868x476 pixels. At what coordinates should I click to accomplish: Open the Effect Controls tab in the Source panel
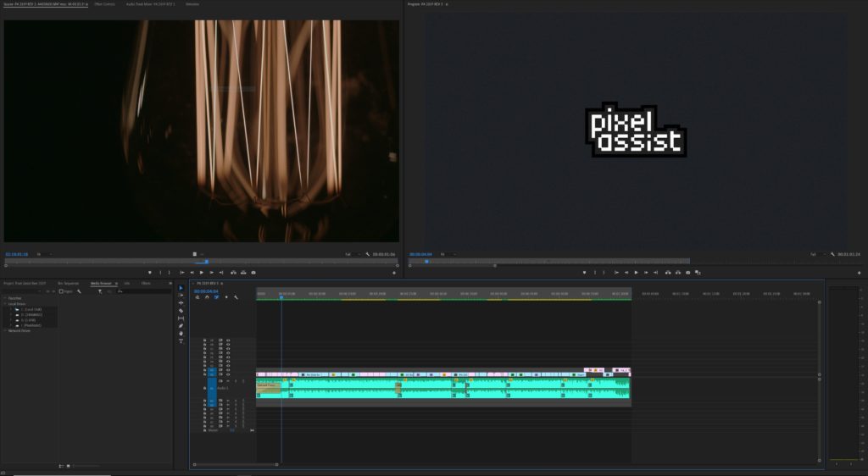click(104, 4)
